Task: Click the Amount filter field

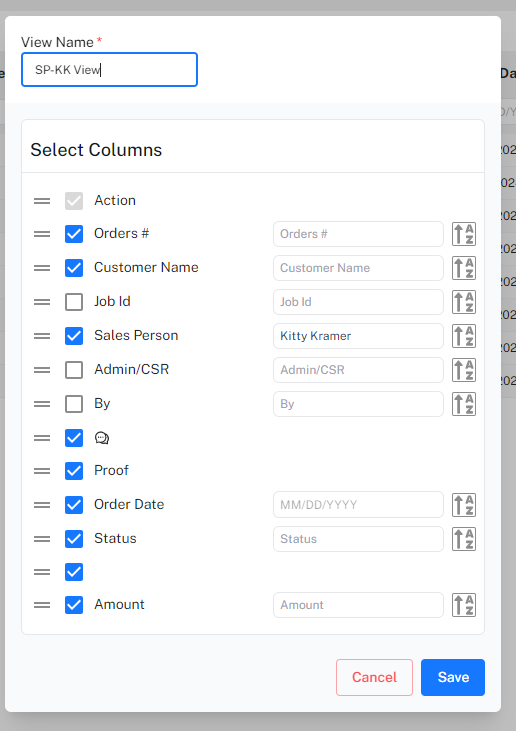Action: (358, 605)
